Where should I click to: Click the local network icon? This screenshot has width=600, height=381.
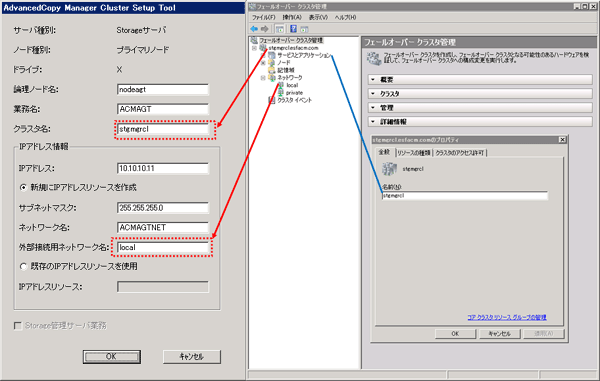[x=281, y=85]
